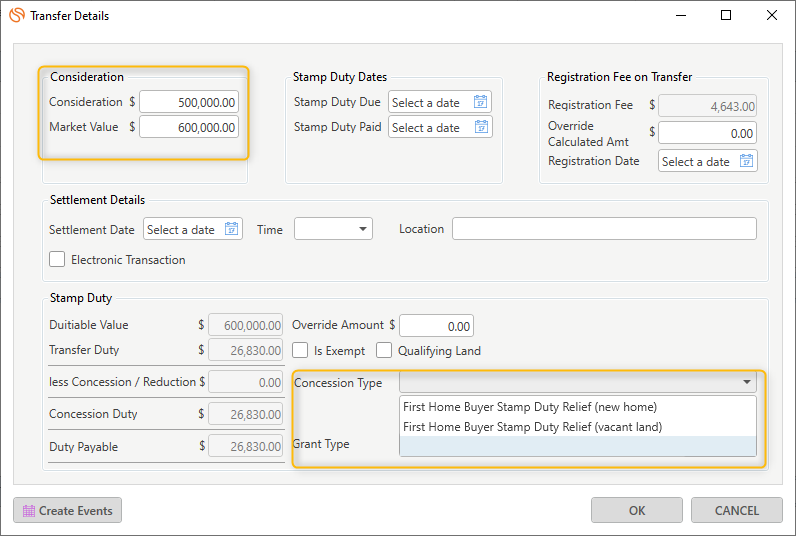Minimize the Transfer Details window

[x=681, y=15]
